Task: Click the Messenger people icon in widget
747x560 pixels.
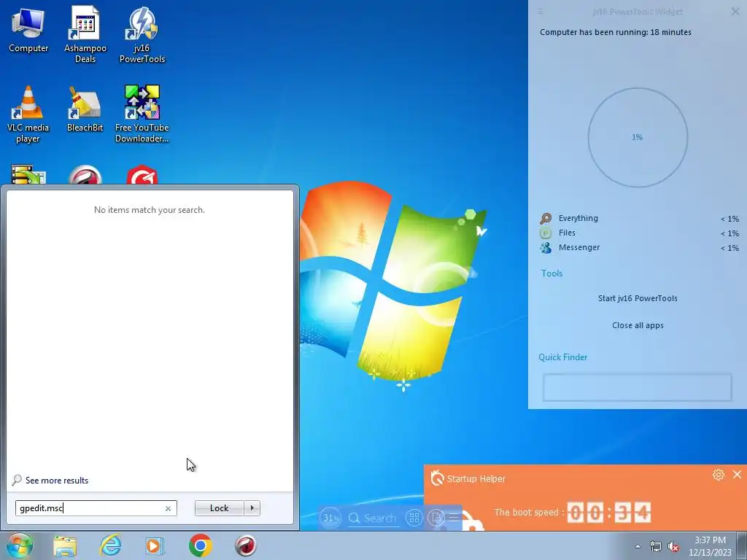Action: (x=546, y=248)
